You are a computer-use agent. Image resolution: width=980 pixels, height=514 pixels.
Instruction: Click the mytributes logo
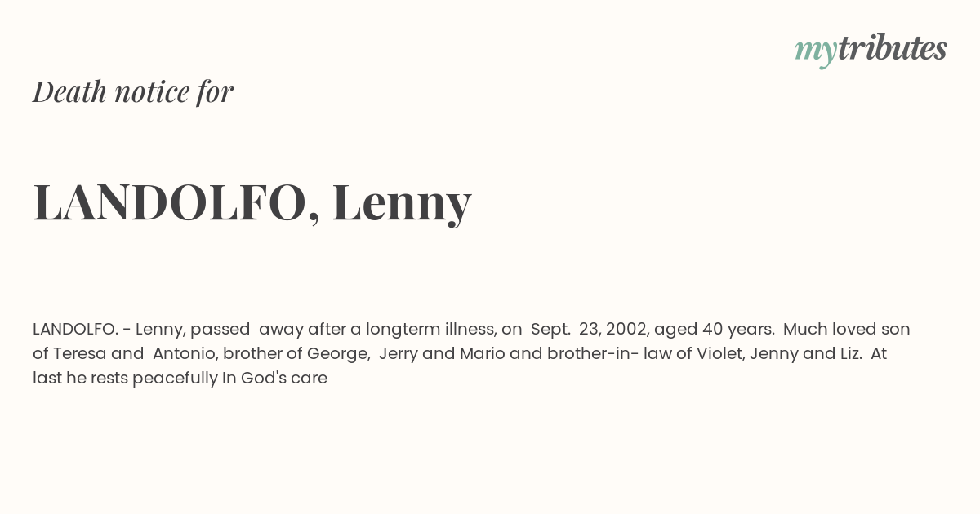click(871, 49)
